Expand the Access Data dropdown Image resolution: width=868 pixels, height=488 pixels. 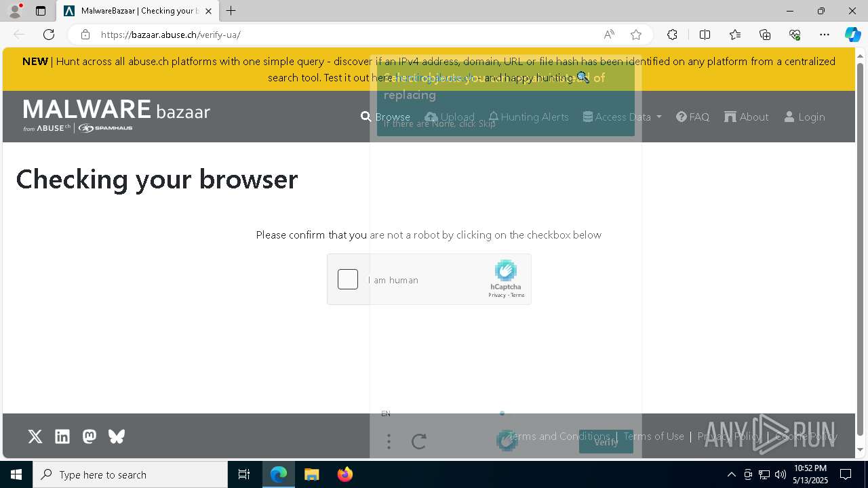click(622, 117)
